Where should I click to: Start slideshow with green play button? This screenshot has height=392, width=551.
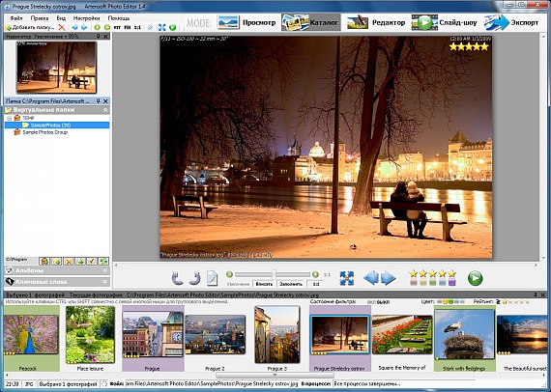pyautogui.click(x=475, y=278)
